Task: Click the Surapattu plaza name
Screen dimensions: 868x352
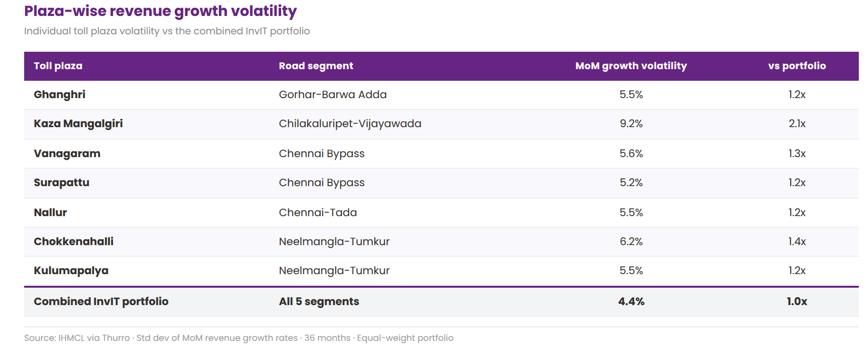Action: (61, 183)
